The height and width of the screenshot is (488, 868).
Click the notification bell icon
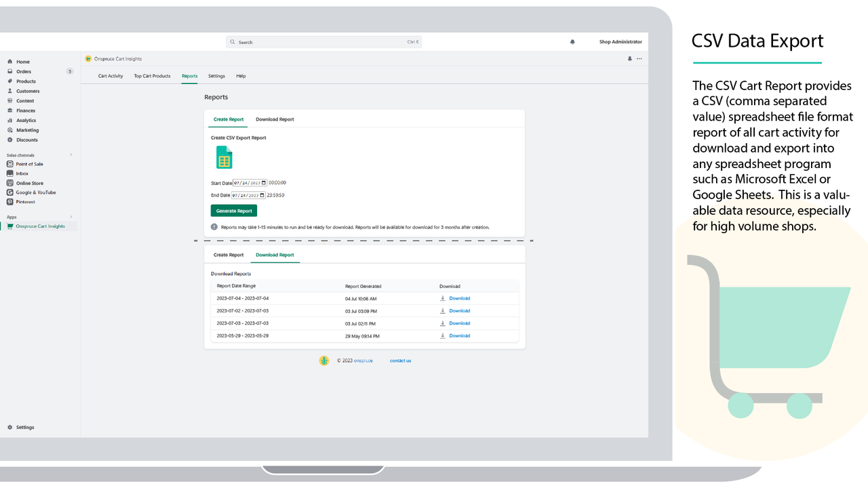pyautogui.click(x=572, y=42)
